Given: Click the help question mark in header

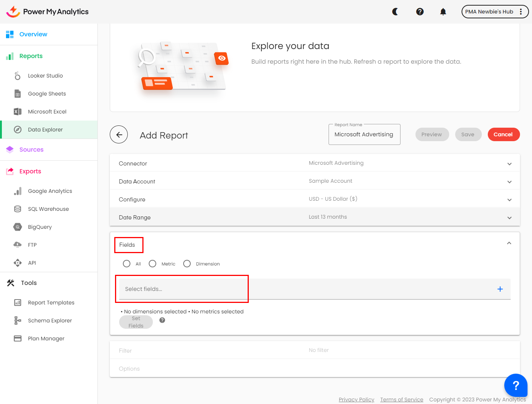Looking at the screenshot, I should [420, 12].
